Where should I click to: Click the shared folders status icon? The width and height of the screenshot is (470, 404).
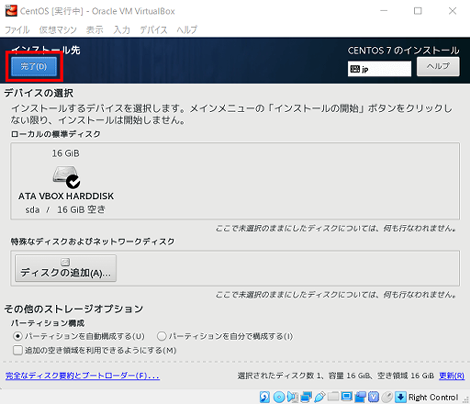click(333, 397)
